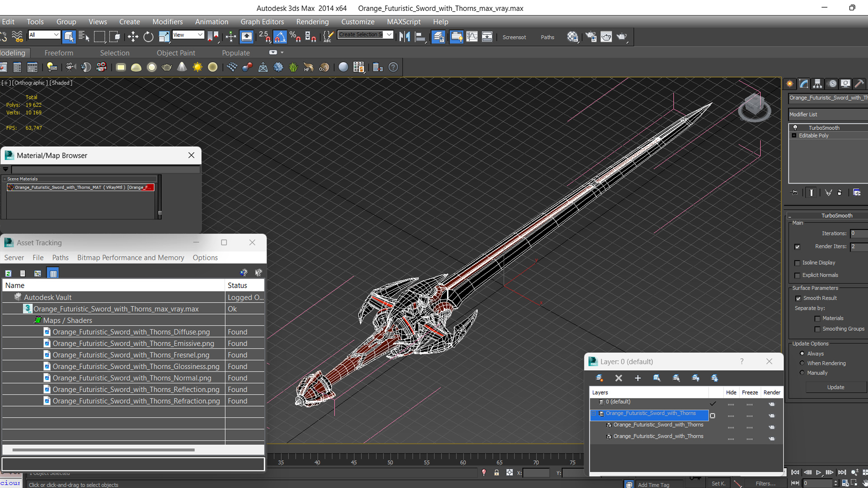The height and width of the screenshot is (488, 868).
Task: Enable Explicit Normals checkbox
Action: tap(797, 276)
